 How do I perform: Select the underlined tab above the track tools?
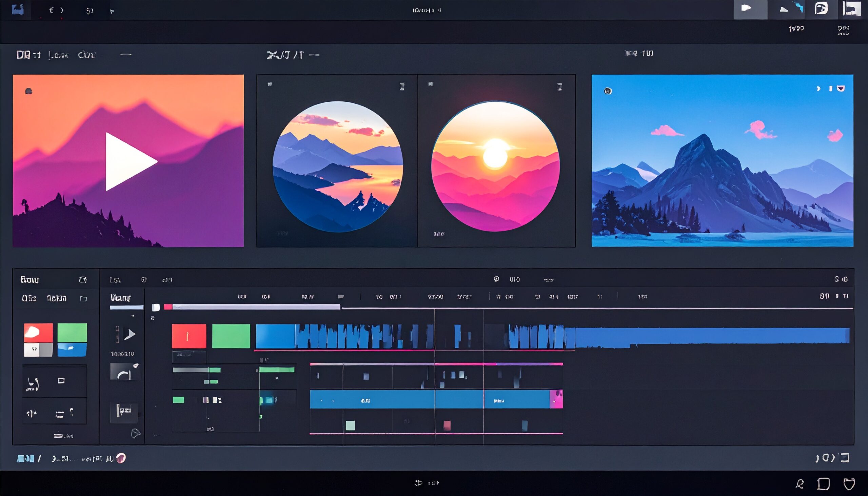pyautogui.click(x=121, y=298)
